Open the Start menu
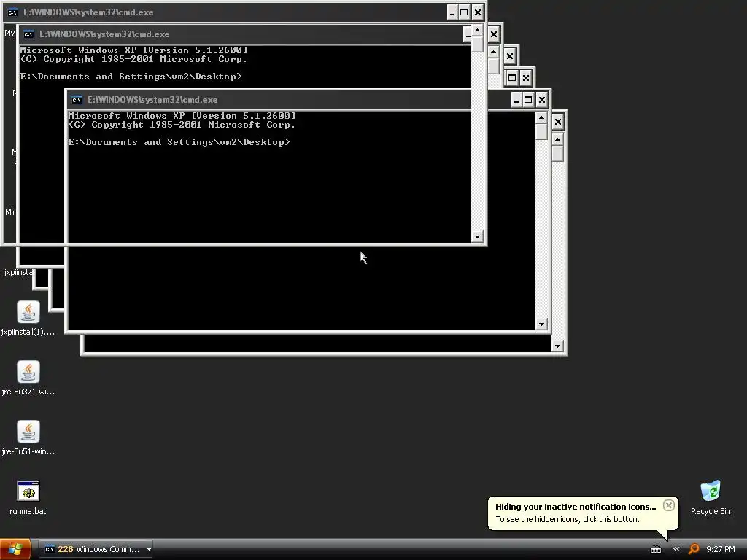747x560 pixels. click(15, 550)
